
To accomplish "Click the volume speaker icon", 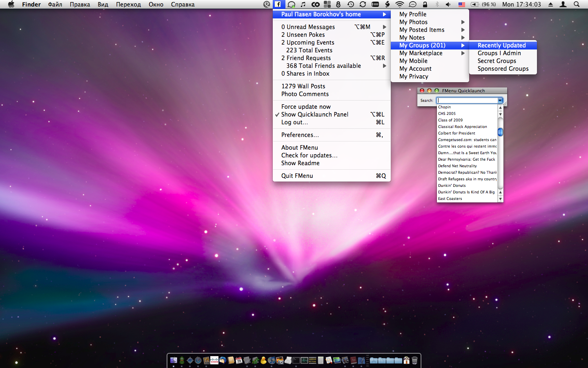I will [448, 4].
